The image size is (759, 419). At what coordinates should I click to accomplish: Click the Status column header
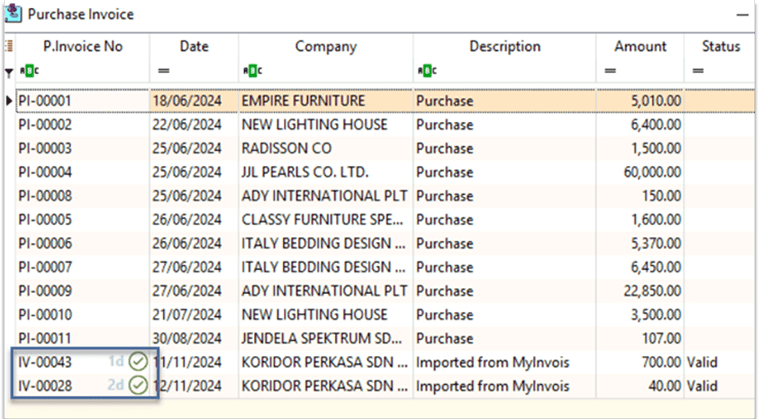click(x=721, y=46)
